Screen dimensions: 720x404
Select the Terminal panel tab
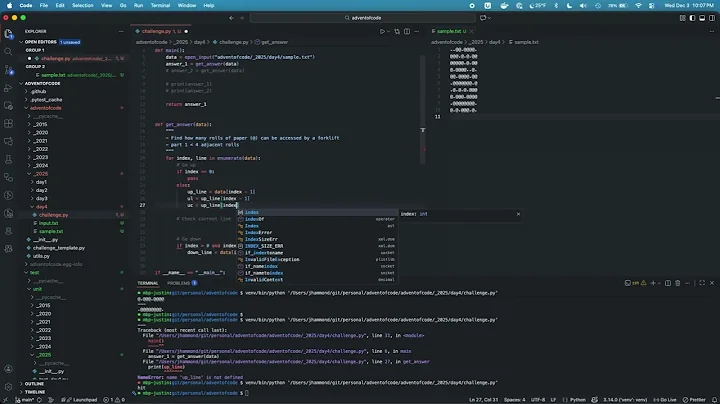pyautogui.click(x=147, y=283)
